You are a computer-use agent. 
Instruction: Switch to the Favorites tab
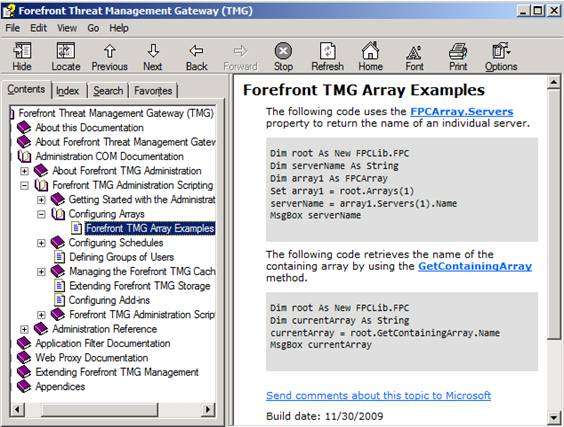click(153, 91)
